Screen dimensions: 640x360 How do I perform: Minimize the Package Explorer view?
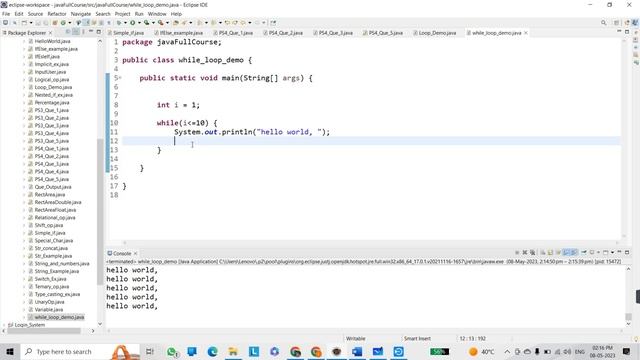tap(91, 31)
